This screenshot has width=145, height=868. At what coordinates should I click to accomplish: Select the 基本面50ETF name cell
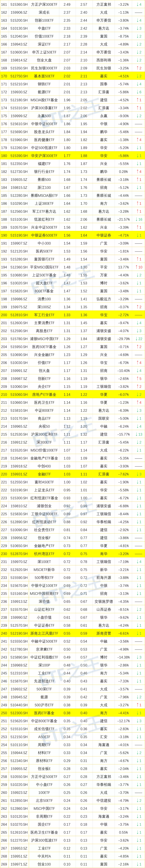(x=44, y=76)
